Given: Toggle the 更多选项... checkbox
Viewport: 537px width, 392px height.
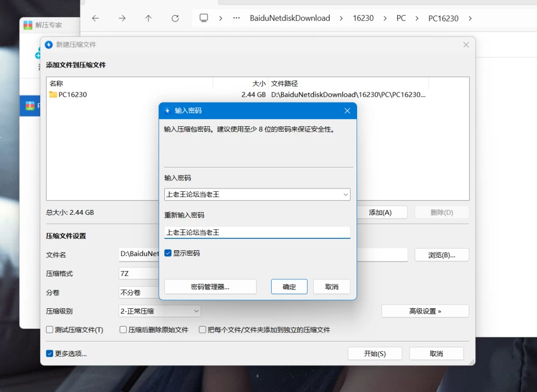Looking at the screenshot, I should 49,354.
